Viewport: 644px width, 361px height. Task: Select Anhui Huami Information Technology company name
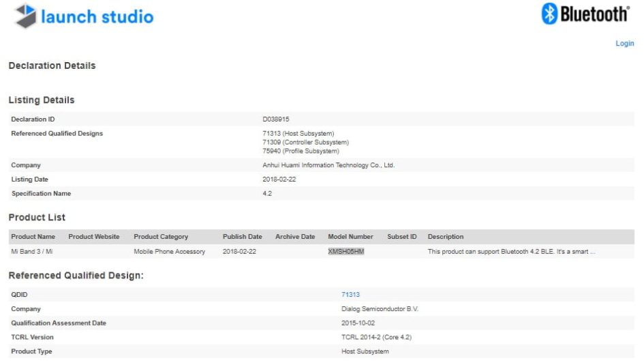pyautogui.click(x=328, y=165)
